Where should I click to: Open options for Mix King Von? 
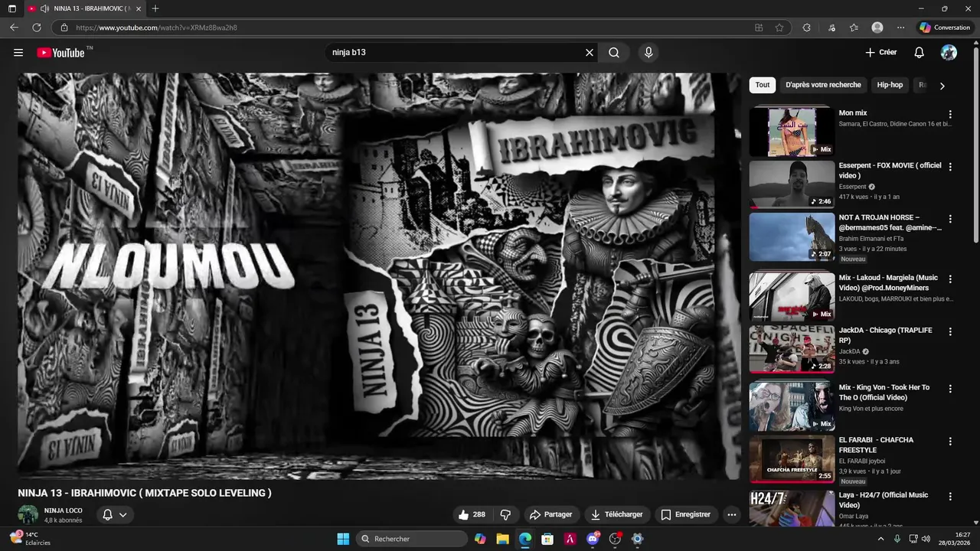coord(950,389)
